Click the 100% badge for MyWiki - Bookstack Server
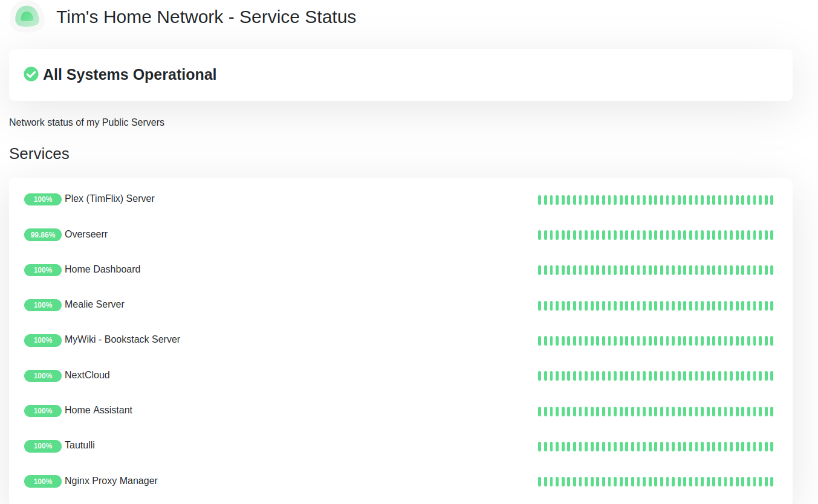818x504 pixels. point(43,340)
